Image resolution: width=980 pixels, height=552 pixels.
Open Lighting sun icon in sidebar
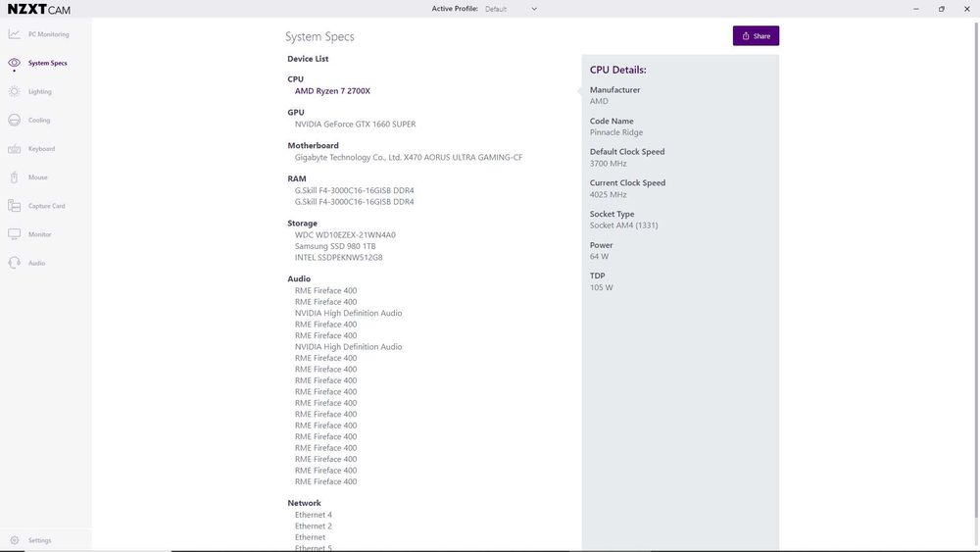14,91
